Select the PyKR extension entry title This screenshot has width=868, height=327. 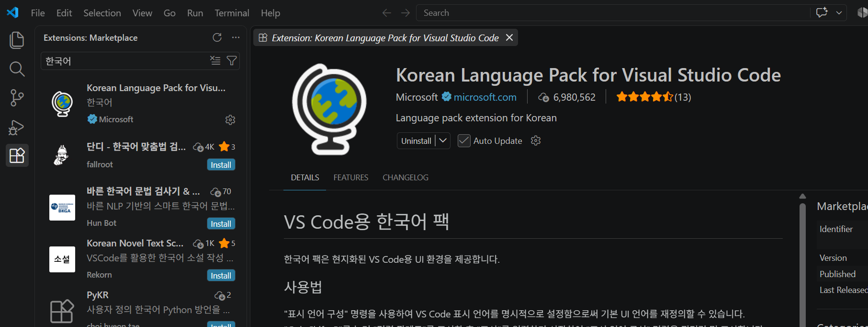click(x=98, y=295)
